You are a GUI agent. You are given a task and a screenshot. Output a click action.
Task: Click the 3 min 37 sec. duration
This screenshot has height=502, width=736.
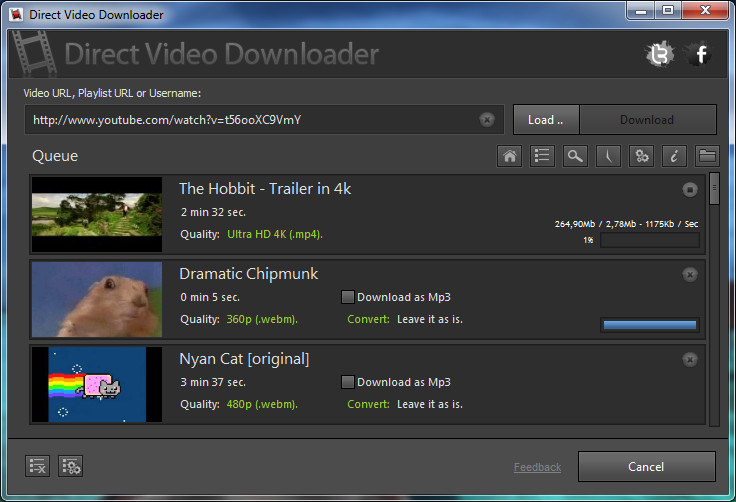(213, 382)
